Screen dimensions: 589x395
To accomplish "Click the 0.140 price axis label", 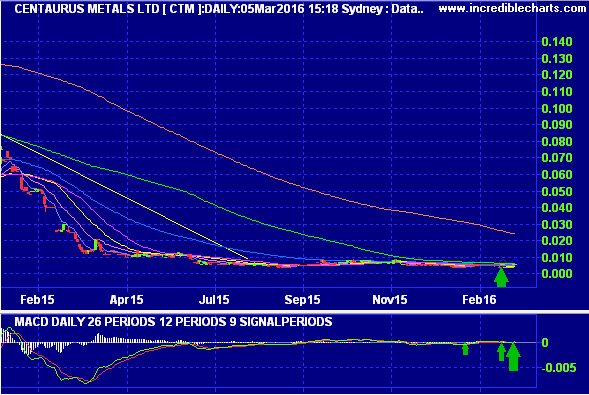I will (557, 42).
